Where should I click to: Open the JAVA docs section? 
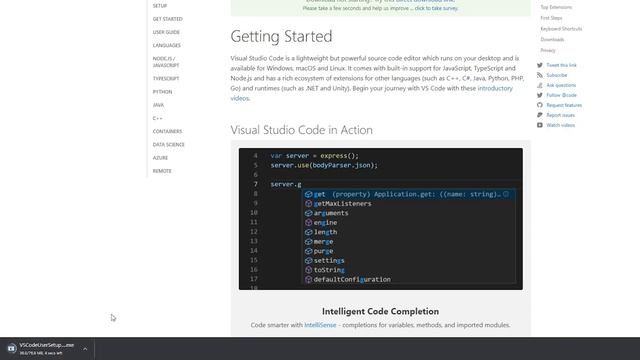tap(158, 105)
